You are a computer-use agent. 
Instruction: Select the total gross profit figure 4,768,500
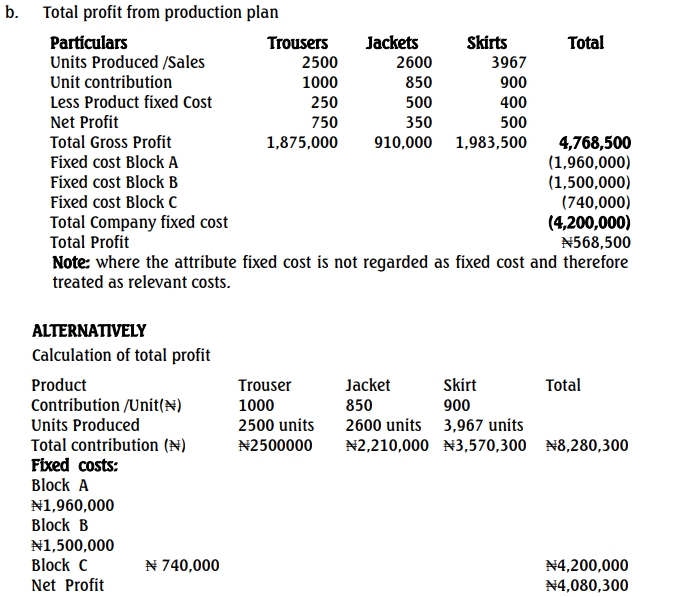(595, 142)
